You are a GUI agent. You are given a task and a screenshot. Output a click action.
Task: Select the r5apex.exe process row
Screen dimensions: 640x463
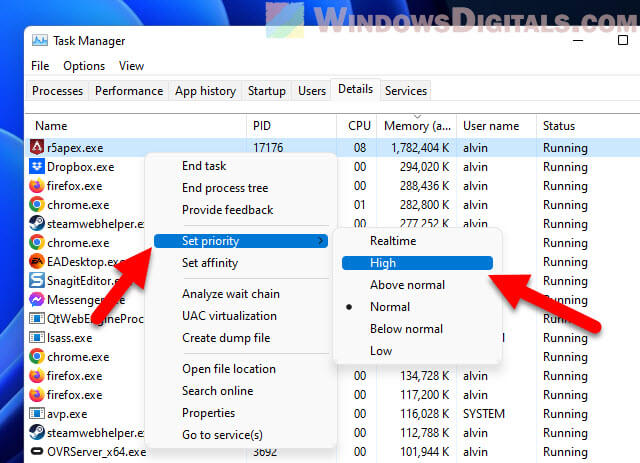coord(332,147)
